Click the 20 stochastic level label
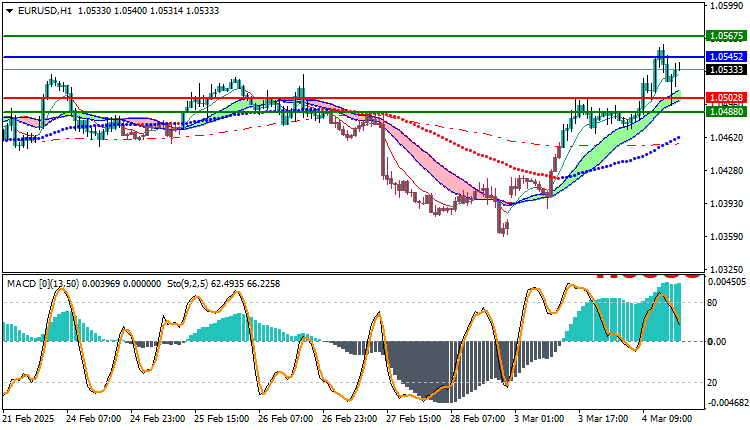 coord(712,383)
